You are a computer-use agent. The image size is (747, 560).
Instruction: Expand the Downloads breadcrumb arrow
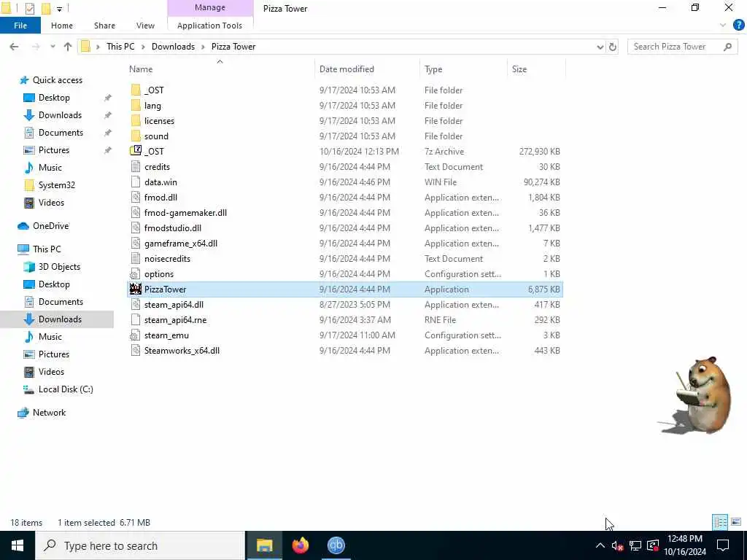point(203,47)
